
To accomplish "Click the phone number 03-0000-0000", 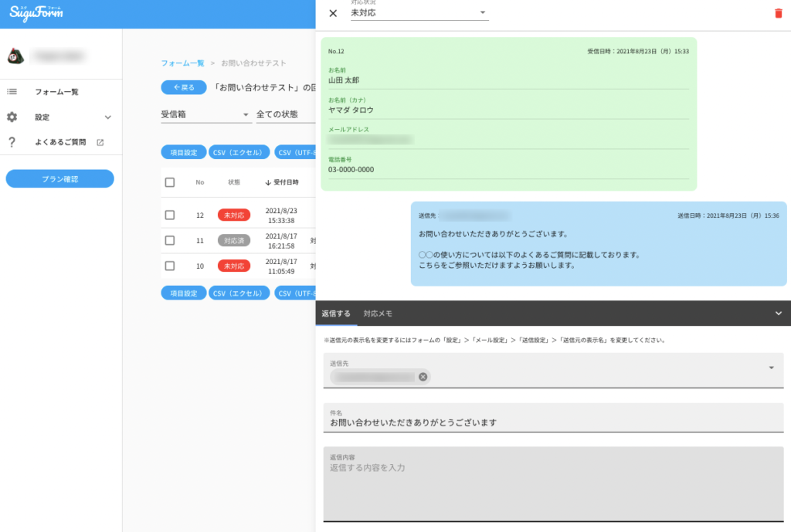I will click(x=351, y=170).
